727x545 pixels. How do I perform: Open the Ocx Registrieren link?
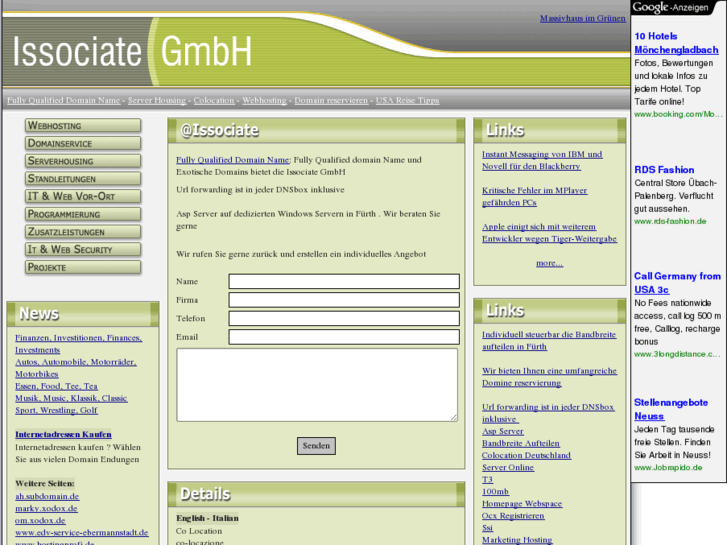(513, 516)
